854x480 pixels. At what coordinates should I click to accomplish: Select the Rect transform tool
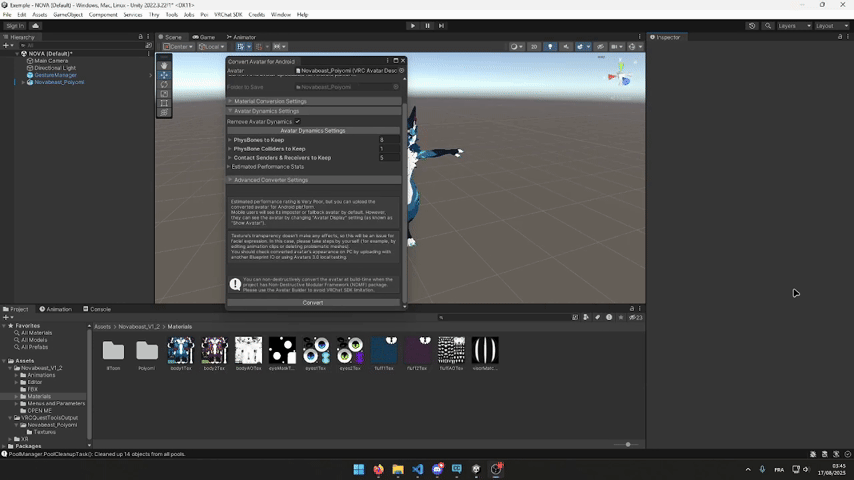pos(164,103)
